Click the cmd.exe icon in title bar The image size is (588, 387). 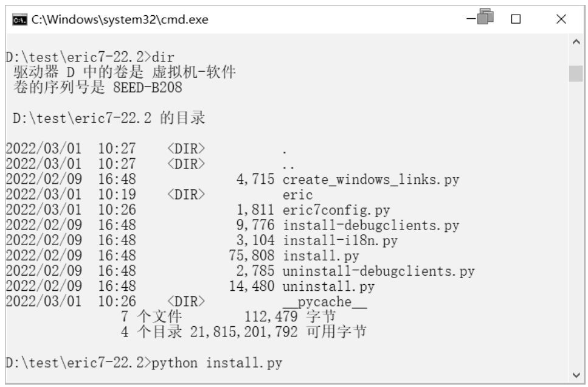pyautogui.click(x=13, y=20)
